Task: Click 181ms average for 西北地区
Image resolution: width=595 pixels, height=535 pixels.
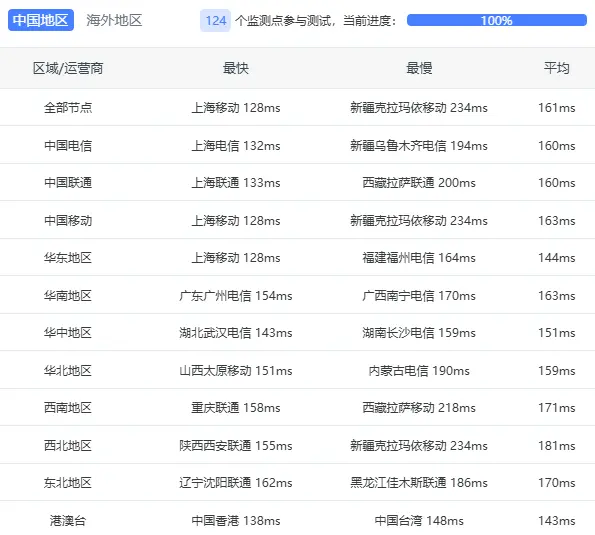Action: [x=556, y=445]
